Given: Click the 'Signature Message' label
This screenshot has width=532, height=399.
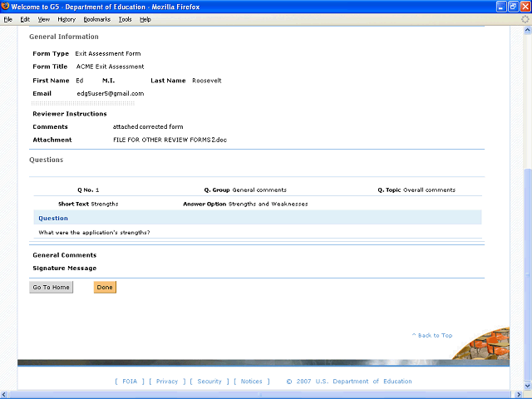Looking at the screenshot, I should (x=65, y=268).
